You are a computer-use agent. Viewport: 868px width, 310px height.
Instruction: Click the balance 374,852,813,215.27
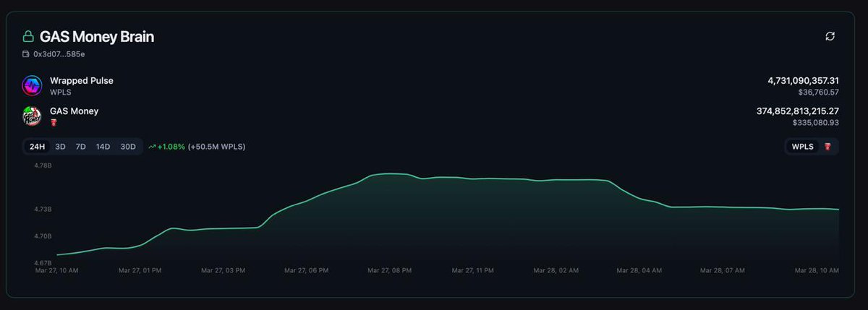(798, 111)
